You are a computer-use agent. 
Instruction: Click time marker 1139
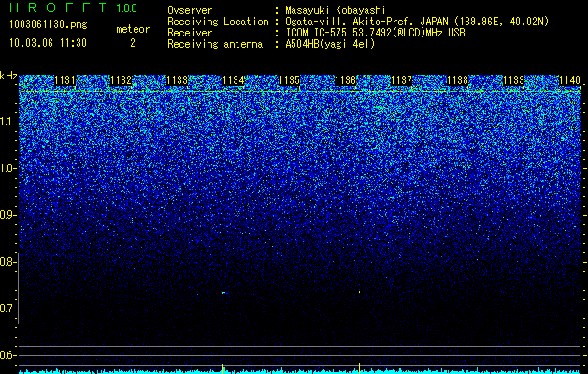[x=513, y=80]
